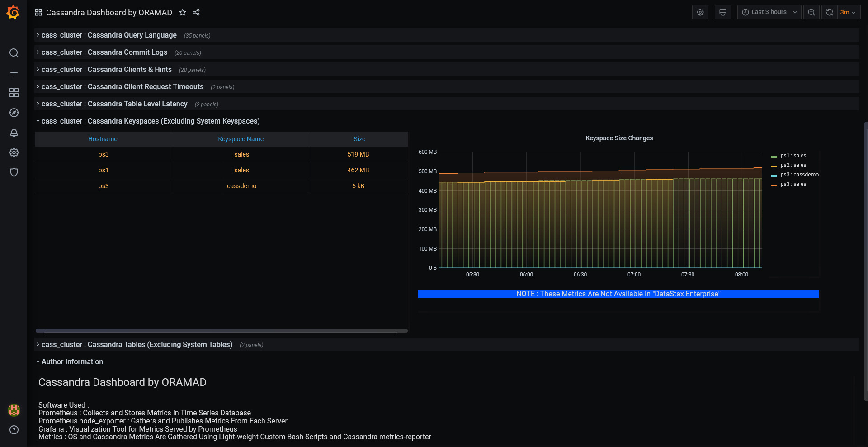Click the 519 MB size cell
The image size is (868, 447).
[359, 154]
